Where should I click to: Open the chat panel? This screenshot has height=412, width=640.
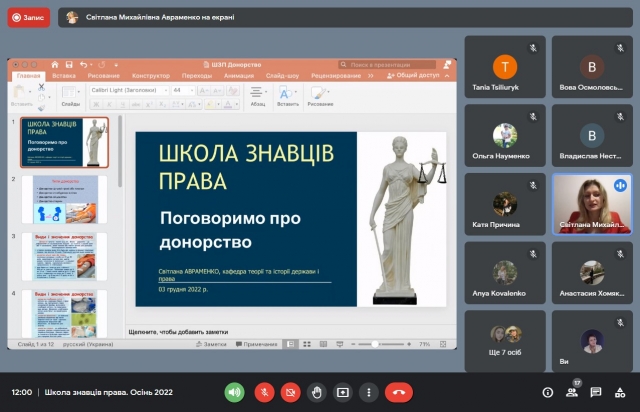(x=596, y=392)
